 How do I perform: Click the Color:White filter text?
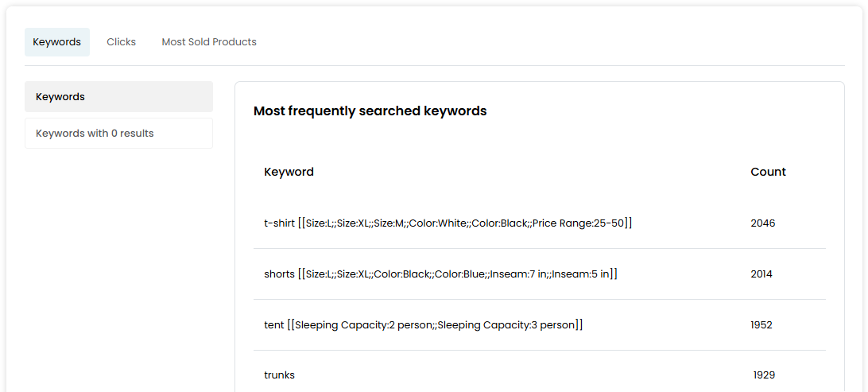(x=439, y=223)
